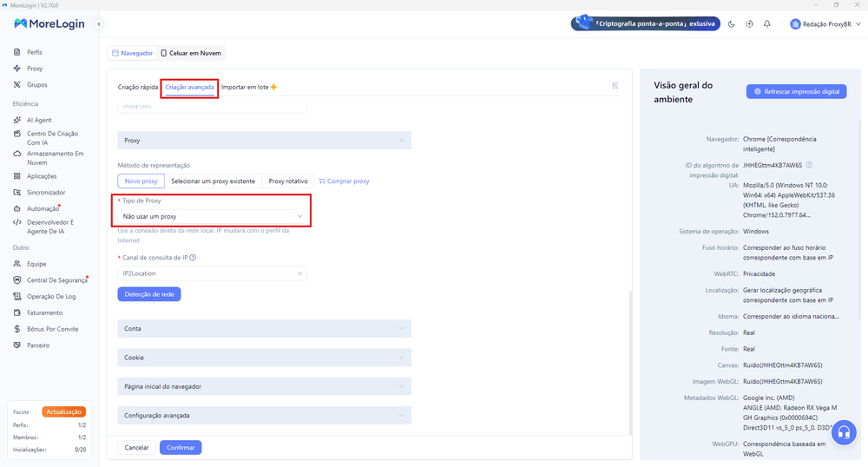Collapse the sidebar with arrow button

pos(99,23)
